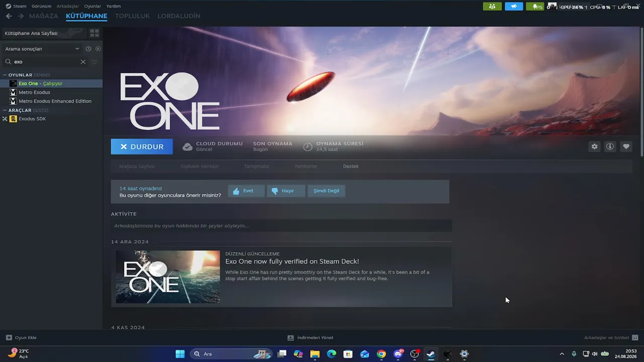The image size is (644, 362).
Task: Click Hayır to not recommend
Action: [286, 191]
